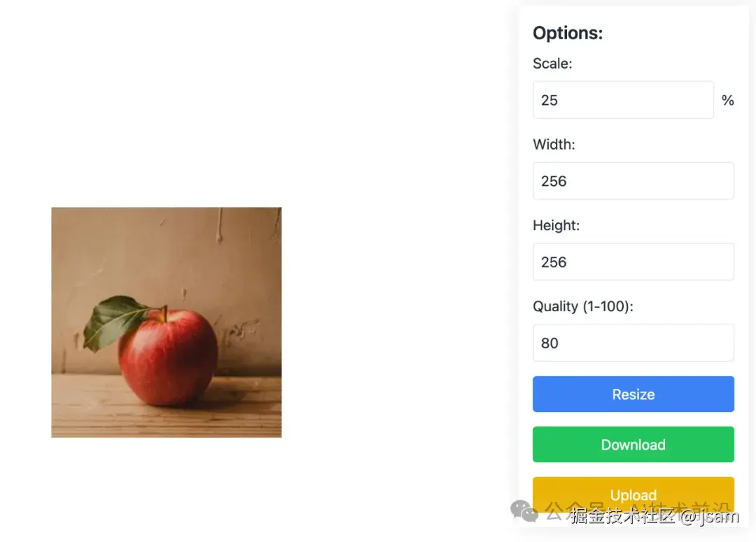Click the percent sign beside Scale
756x542 pixels.
[728, 101]
